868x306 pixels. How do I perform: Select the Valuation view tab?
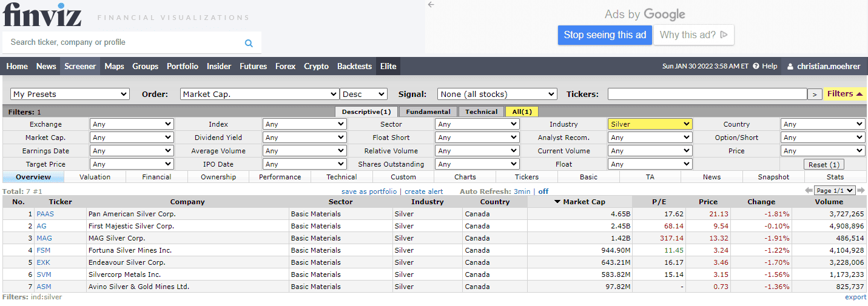[95, 177]
